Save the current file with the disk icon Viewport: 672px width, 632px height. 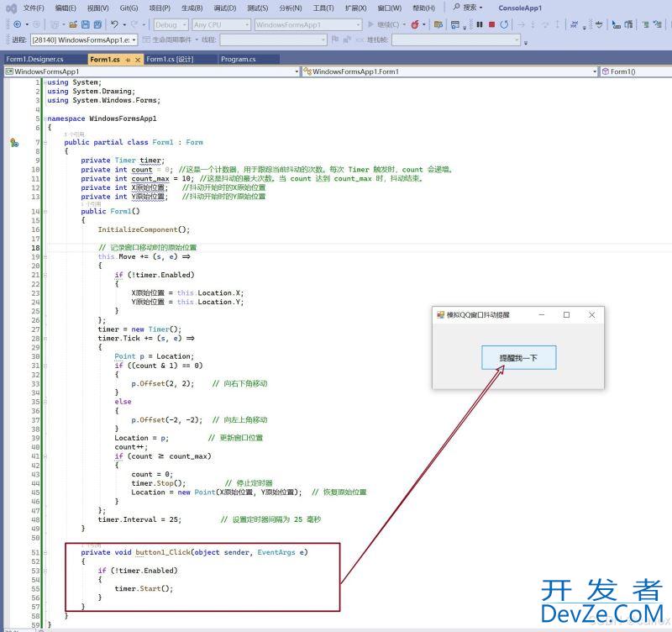[x=86, y=24]
